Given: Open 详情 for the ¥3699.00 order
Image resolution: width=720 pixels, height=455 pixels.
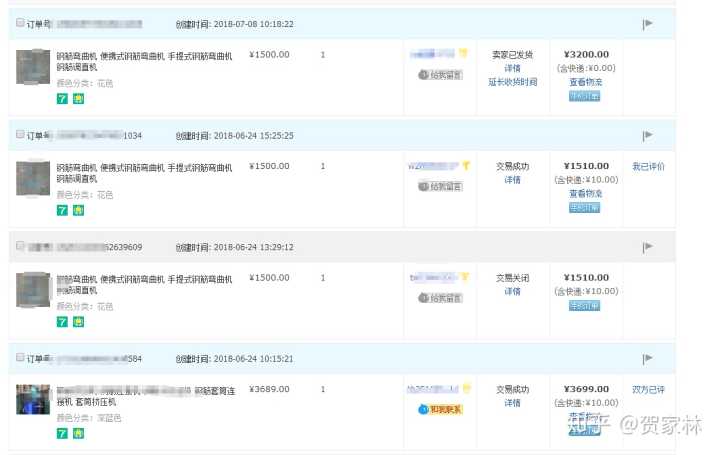Looking at the screenshot, I should point(512,403).
